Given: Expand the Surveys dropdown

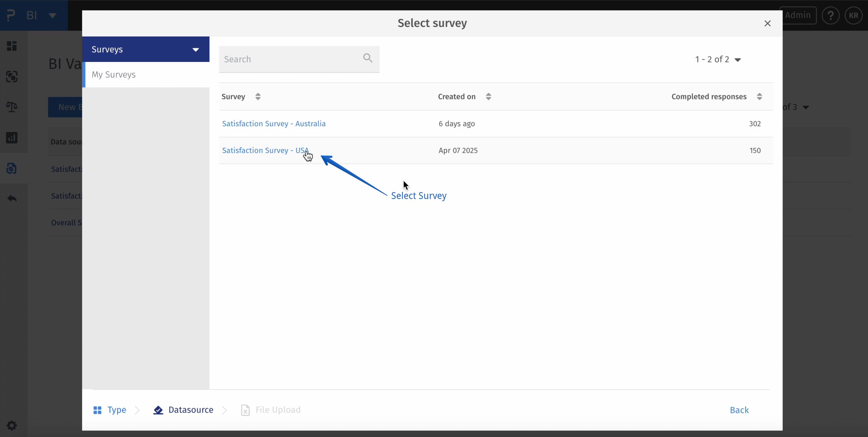Looking at the screenshot, I should pos(195,50).
